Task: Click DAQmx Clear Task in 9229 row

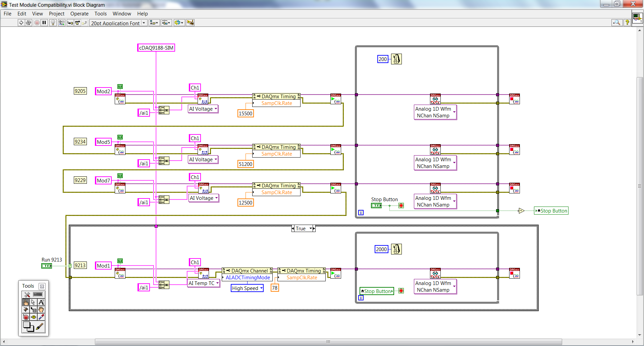Action: [515, 188]
